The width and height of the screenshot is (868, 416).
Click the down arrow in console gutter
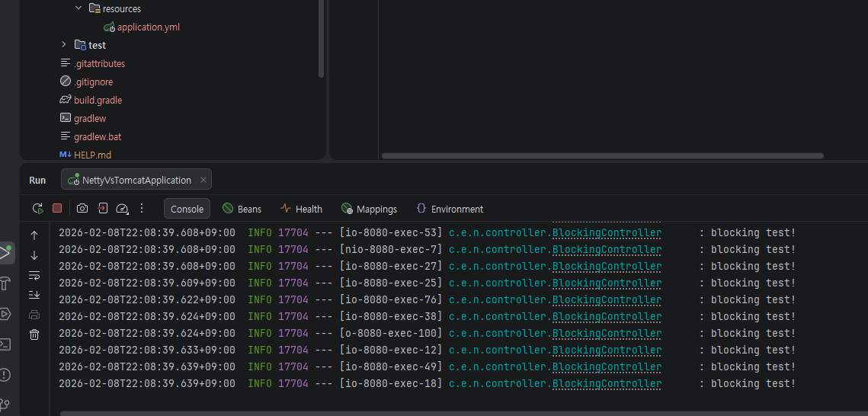pyautogui.click(x=34, y=255)
